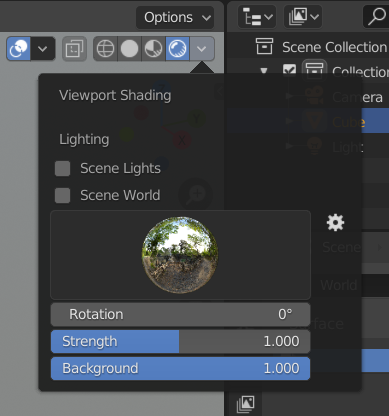
Task: Click the Scene Collection archive icon
Action: pyautogui.click(x=264, y=46)
